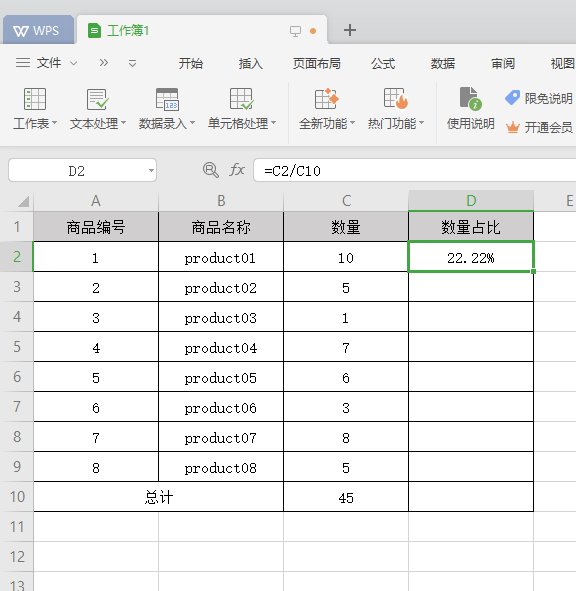Expand the 文本处理 dropdown label

pos(98,123)
